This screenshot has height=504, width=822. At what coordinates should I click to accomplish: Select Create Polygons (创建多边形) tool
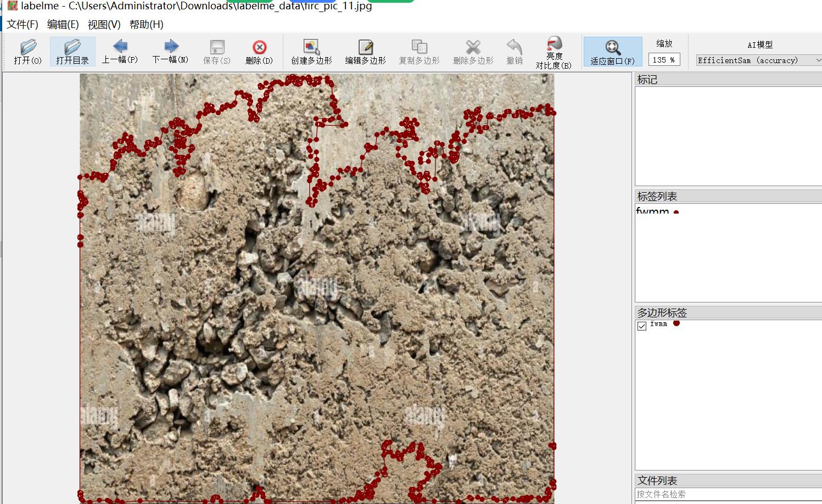pyautogui.click(x=311, y=52)
